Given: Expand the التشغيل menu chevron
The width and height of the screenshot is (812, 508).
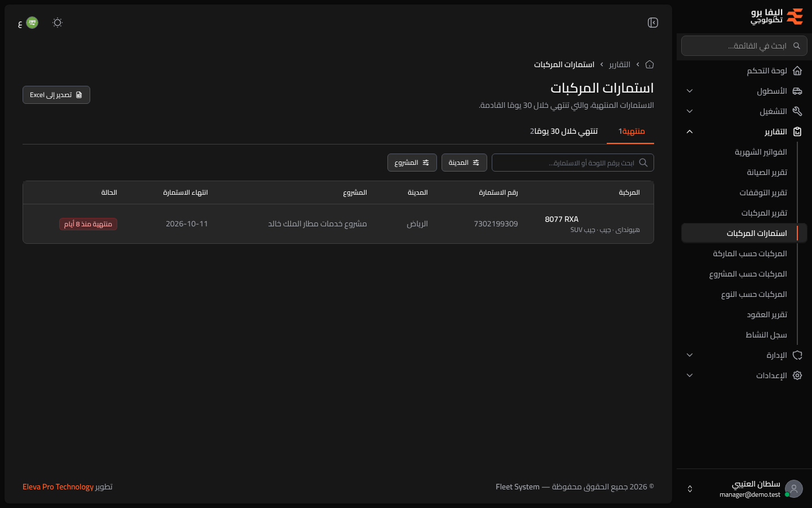Looking at the screenshot, I should coord(690,111).
